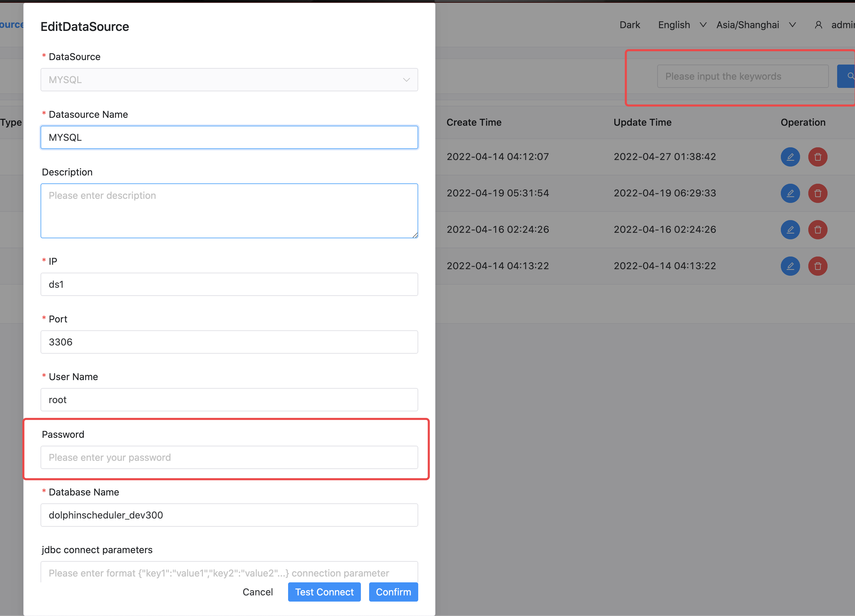Image resolution: width=855 pixels, height=616 pixels.
Task: Delete the datasource updated 2022-04-14 04:13:22
Action: coord(818,266)
